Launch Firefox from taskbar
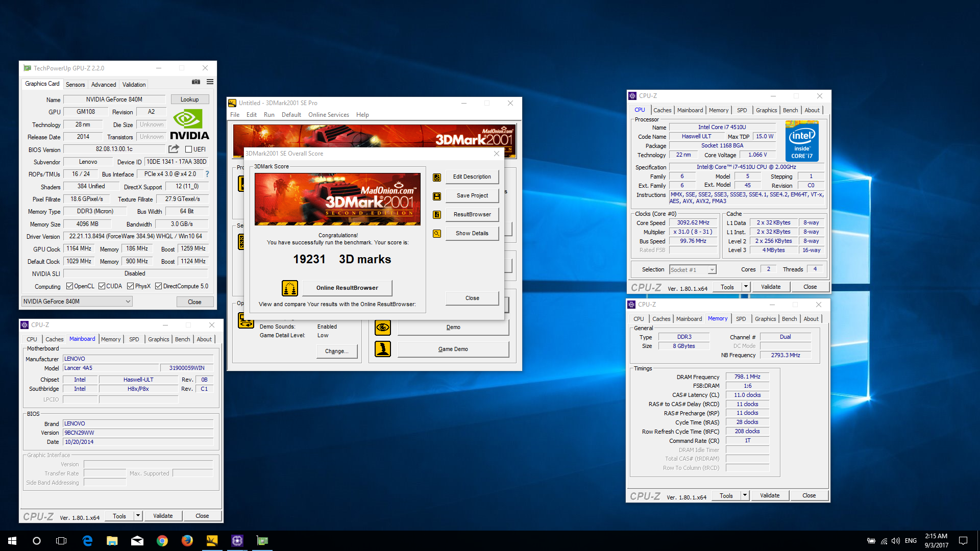This screenshot has width=980, height=551. pos(187,541)
